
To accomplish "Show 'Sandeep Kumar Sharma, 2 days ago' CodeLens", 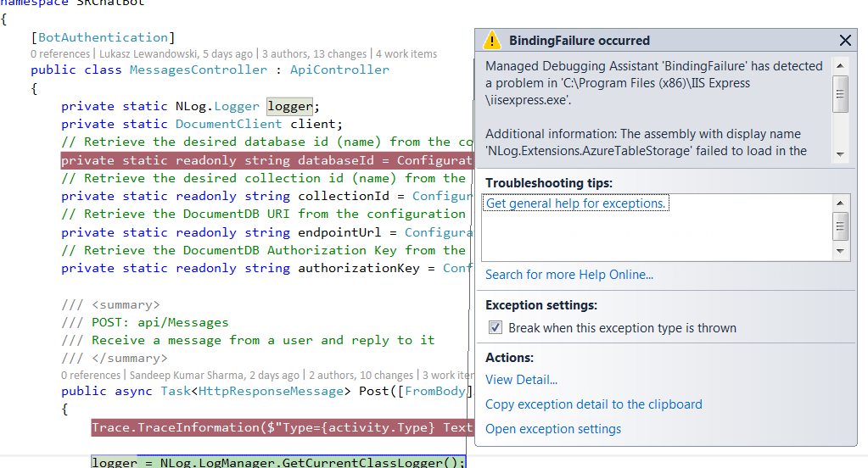I will coord(215,375).
